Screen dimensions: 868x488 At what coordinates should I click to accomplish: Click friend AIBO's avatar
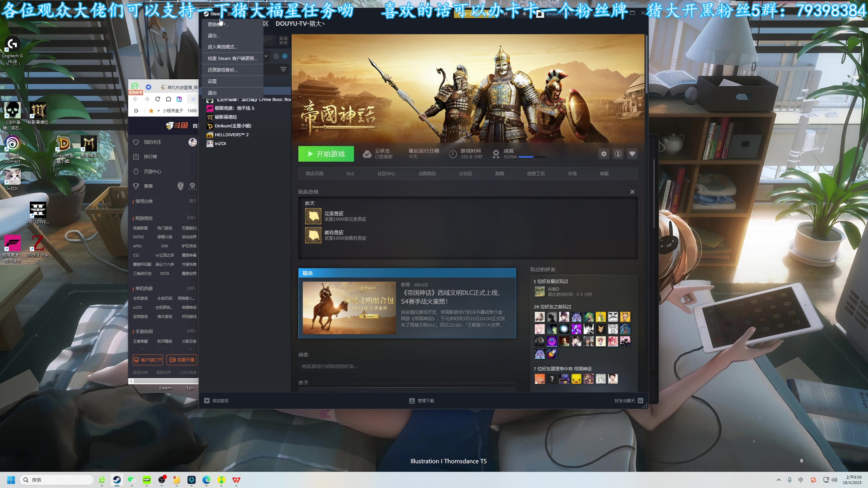click(539, 291)
